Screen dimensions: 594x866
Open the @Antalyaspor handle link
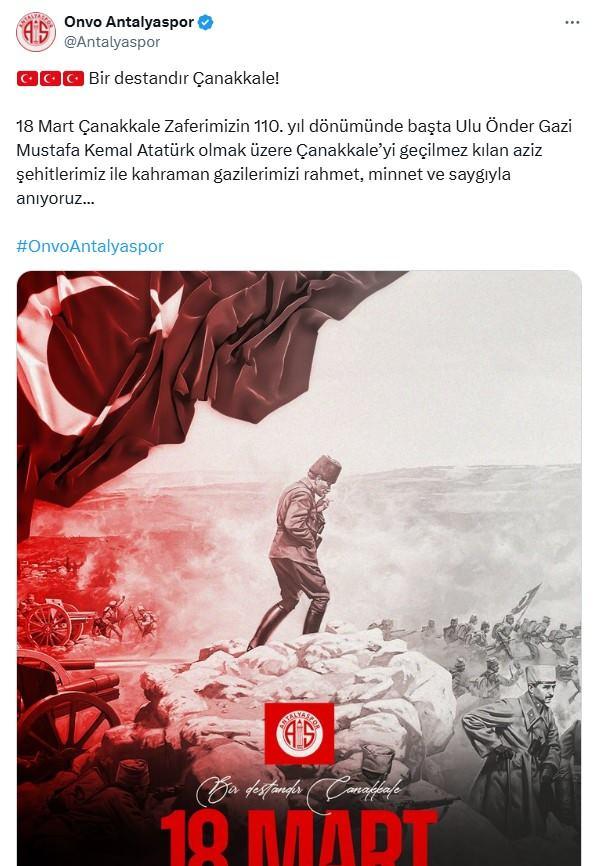pyautogui.click(x=112, y=42)
